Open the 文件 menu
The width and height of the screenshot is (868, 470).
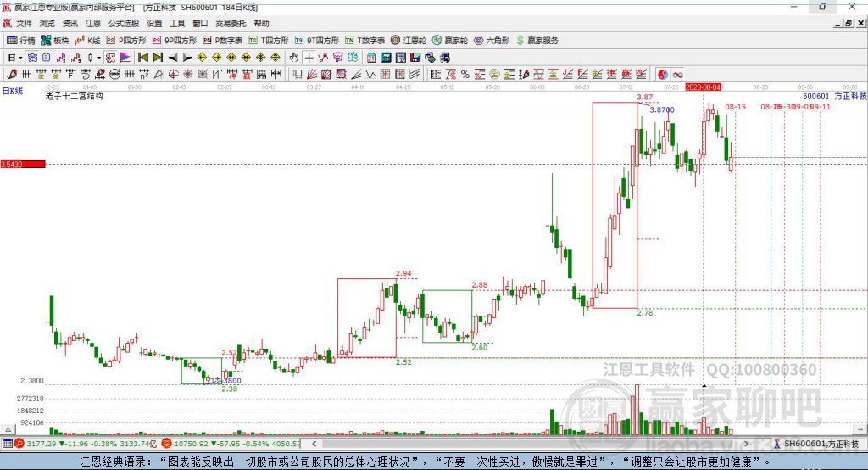[x=24, y=23]
